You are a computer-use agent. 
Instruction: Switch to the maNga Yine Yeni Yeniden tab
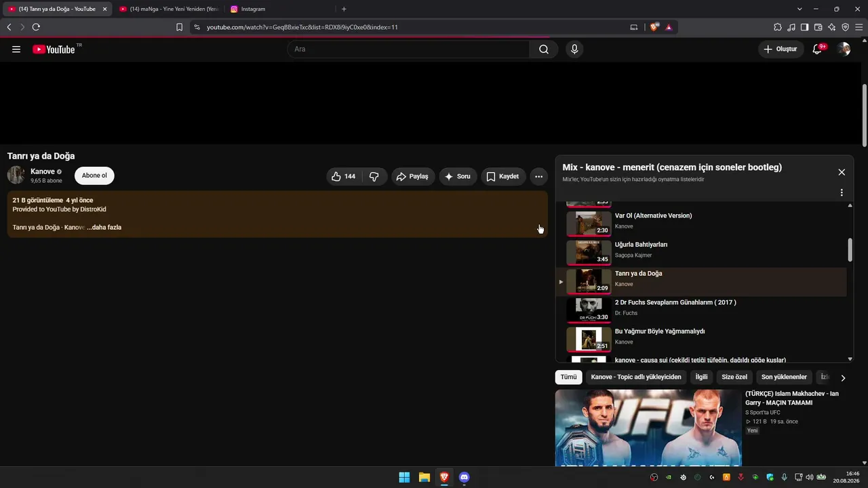click(169, 9)
